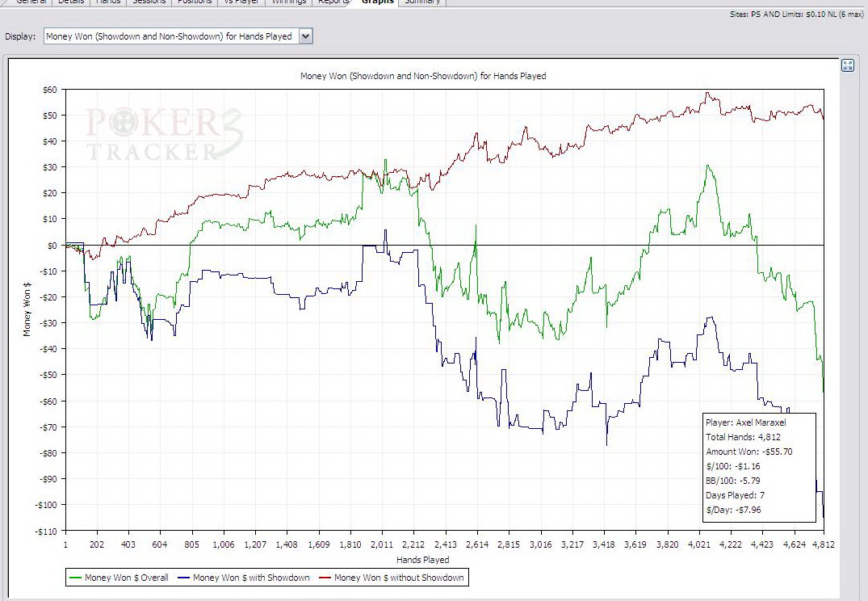Maximize the graph with the expand icon
Viewport: 868px width, 601px height.
(x=848, y=66)
